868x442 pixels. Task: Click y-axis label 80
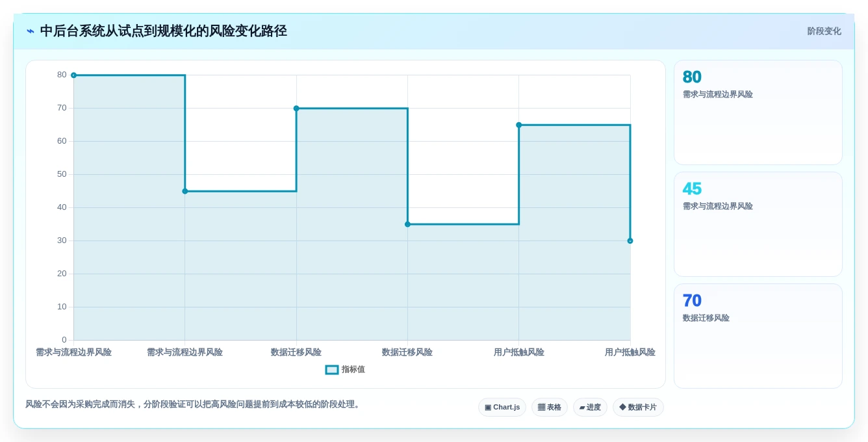[x=62, y=75]
